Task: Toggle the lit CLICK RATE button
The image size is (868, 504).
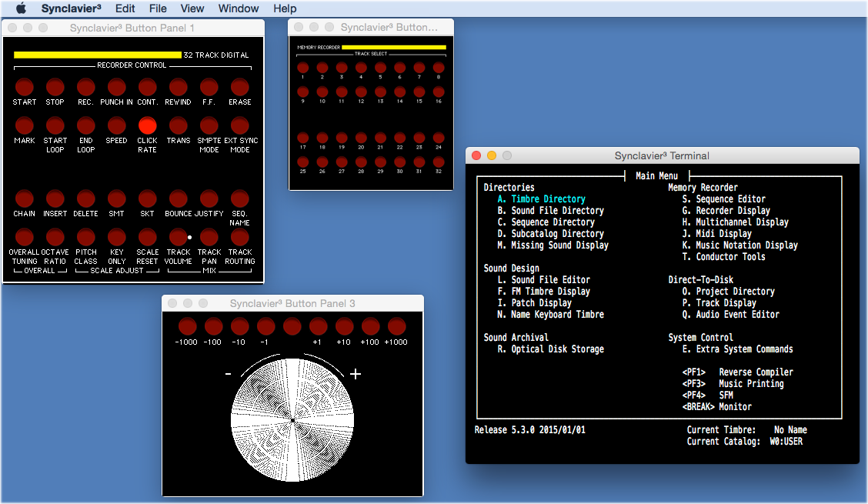Action: tap(147, 125)
